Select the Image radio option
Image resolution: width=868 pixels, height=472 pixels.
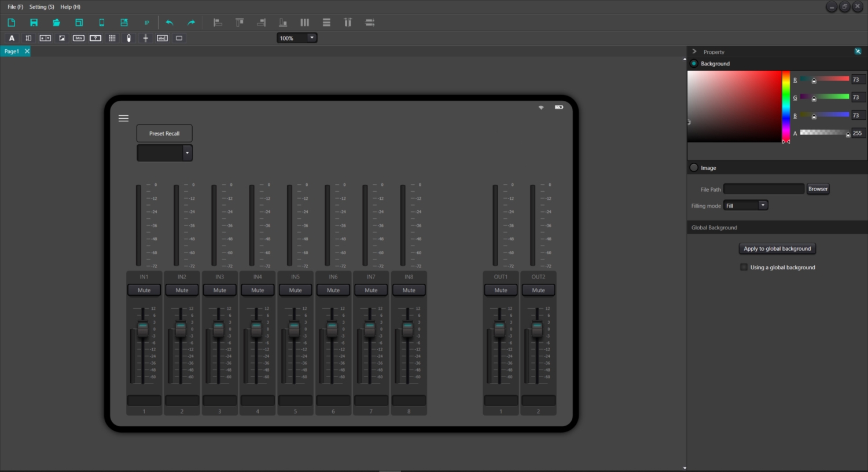pyautogui.click(x=694, y=168)
